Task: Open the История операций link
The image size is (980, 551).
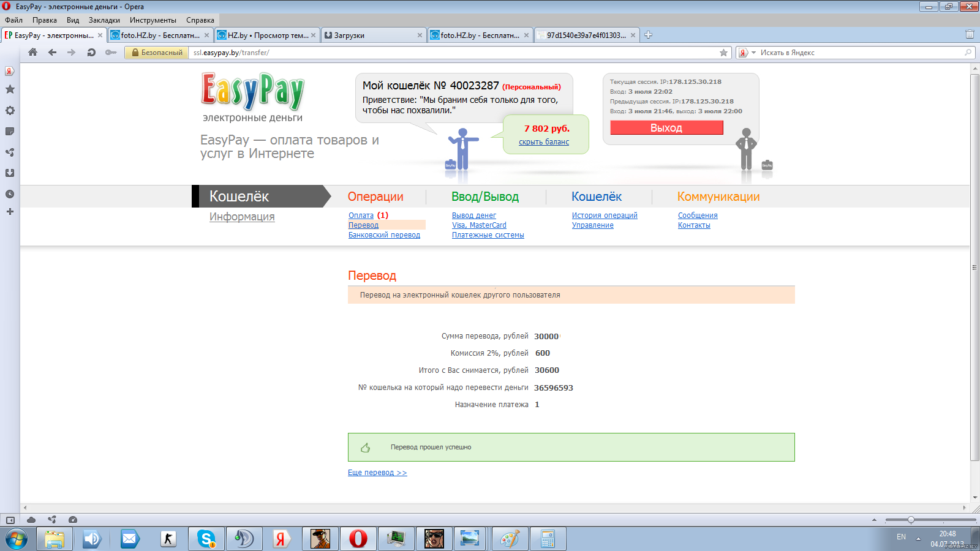Action: pos(605,216)
